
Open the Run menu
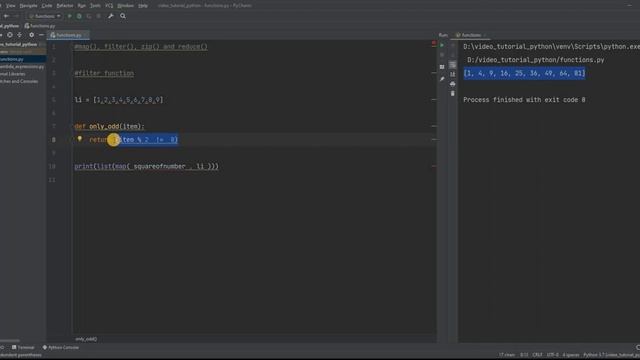pos(82,6)
